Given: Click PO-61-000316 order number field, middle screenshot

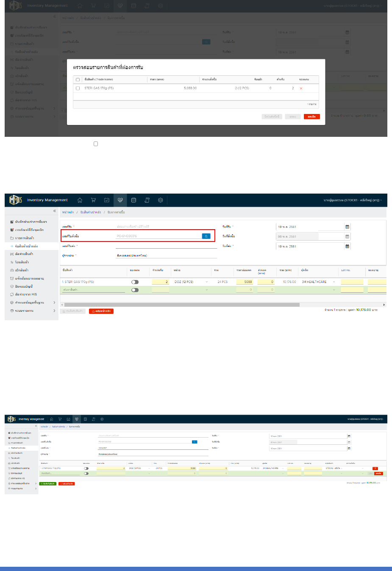Looking at the screenshot, I should pos(158,236).
